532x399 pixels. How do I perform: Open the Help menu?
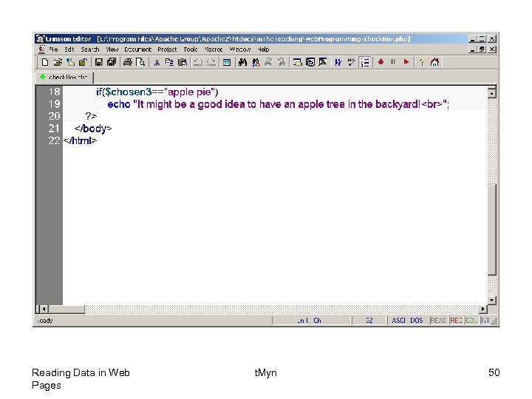coord(263,50)
